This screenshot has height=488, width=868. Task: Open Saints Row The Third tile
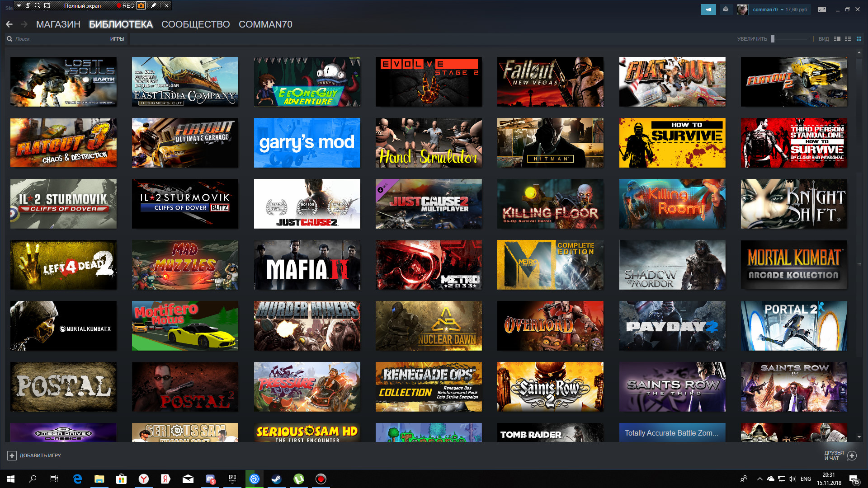coord(672,387)
